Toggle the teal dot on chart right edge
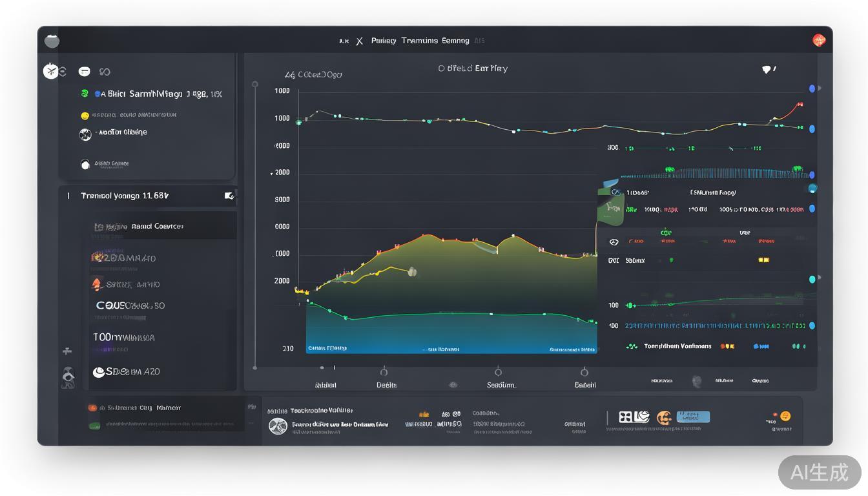 (x=812, y=189)
